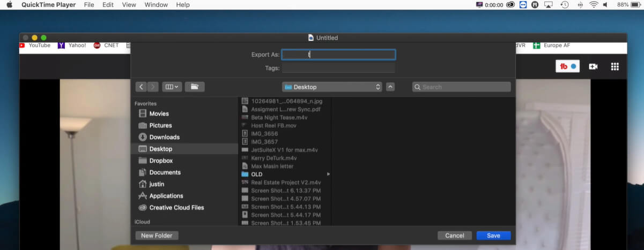Click the back navigation arrow in the save dialog

(x=141, y=87)
